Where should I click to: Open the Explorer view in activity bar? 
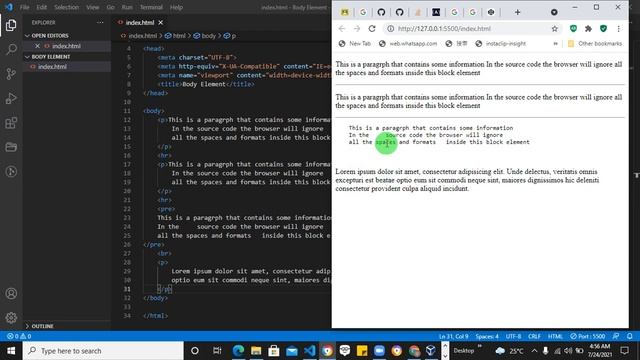click(11, 25)
